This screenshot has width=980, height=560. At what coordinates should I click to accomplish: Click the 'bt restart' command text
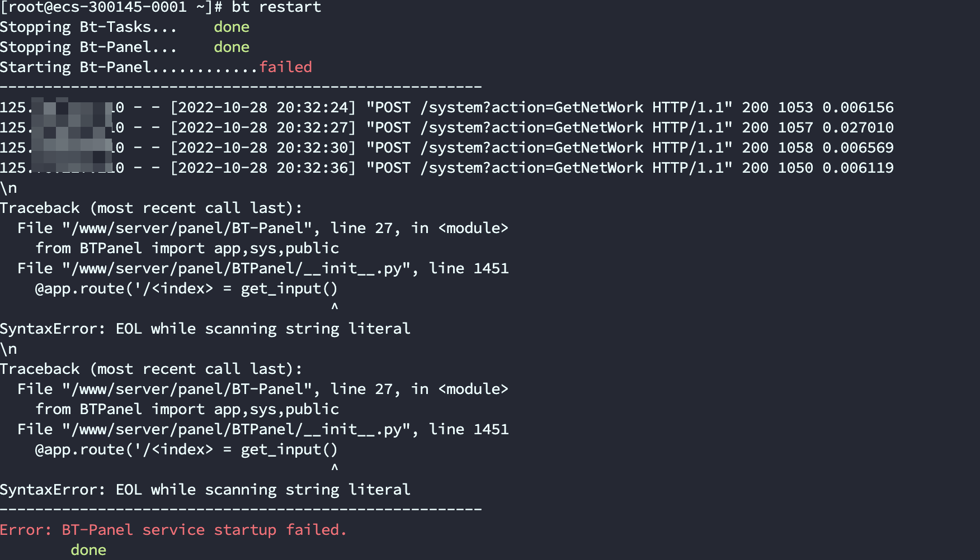tap(276, 7)
